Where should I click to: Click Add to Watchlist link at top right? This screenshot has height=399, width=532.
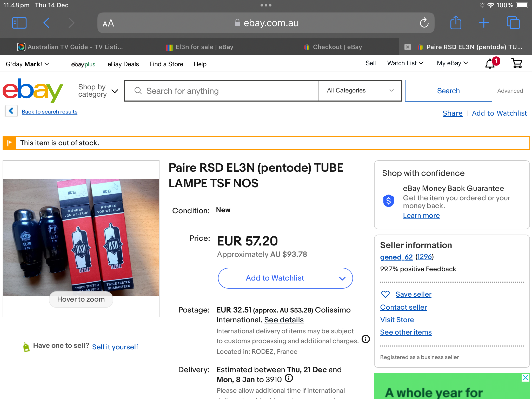pos(500,113)
